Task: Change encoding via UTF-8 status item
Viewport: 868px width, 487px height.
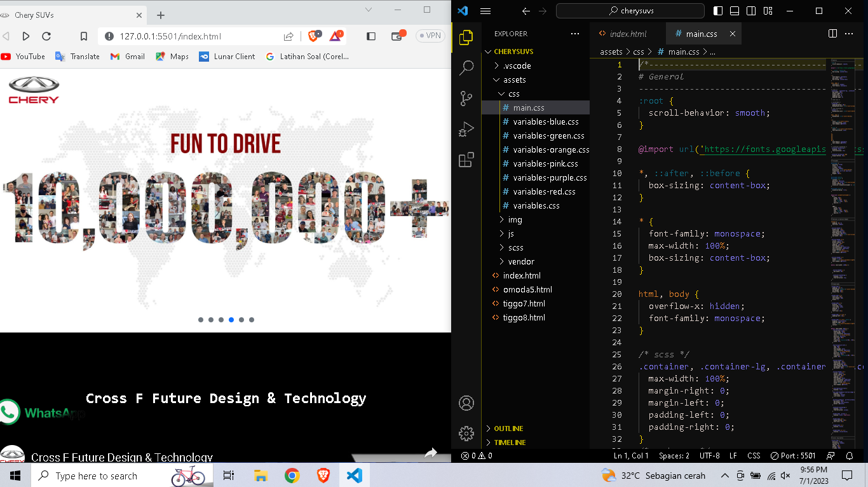Action: pos(709,456)
